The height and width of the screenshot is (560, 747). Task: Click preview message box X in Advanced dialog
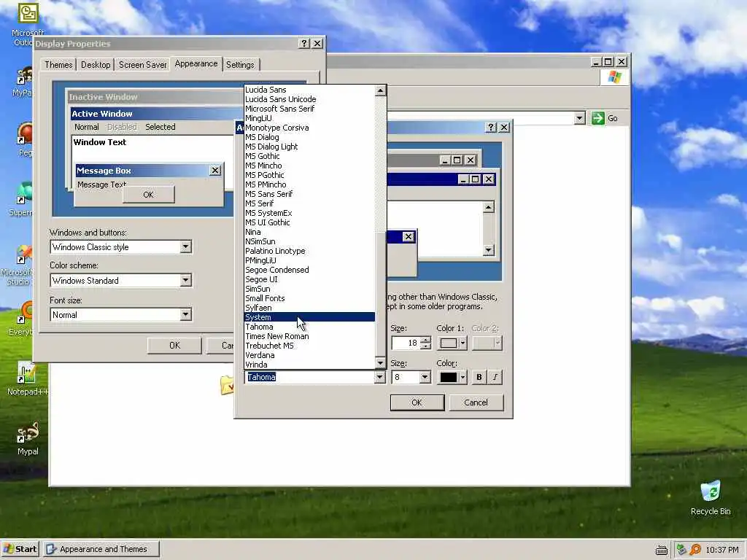pyautogui.click(x=409, y=237)
